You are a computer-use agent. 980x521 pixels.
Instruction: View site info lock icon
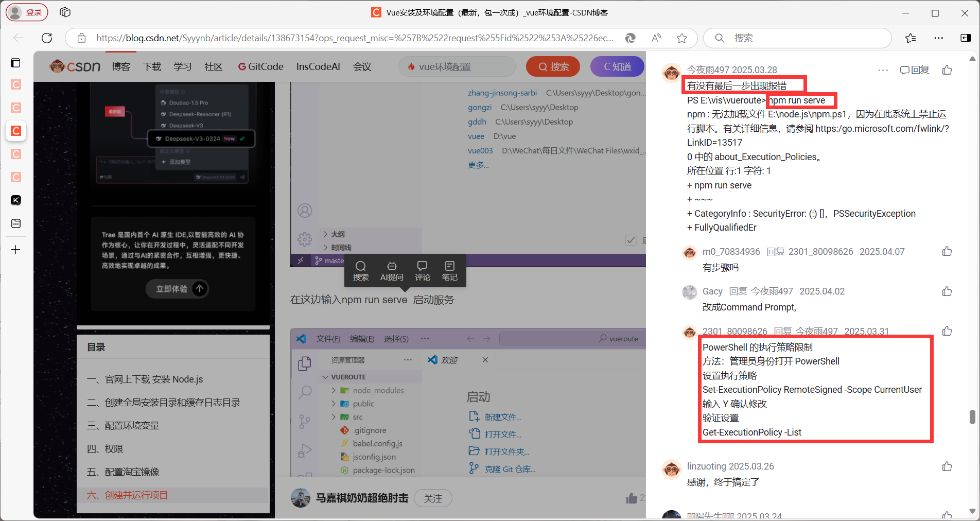click(x=81, y=38)
